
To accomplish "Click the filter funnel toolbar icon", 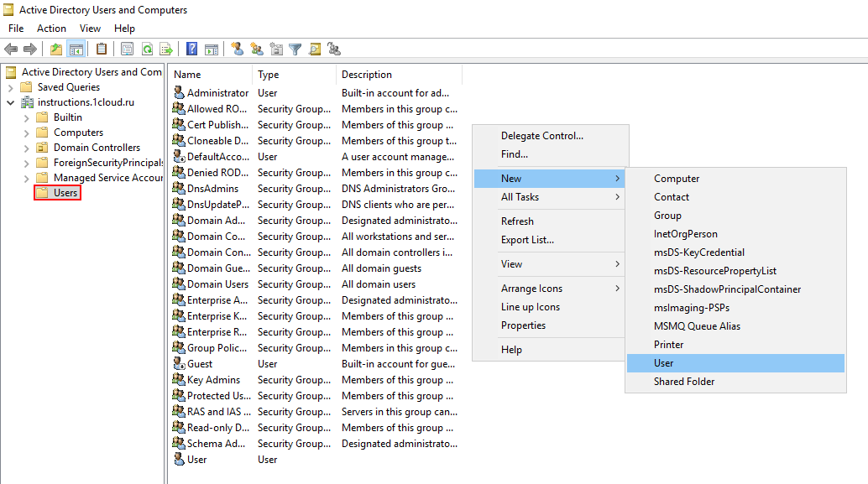I will (295, 49).
